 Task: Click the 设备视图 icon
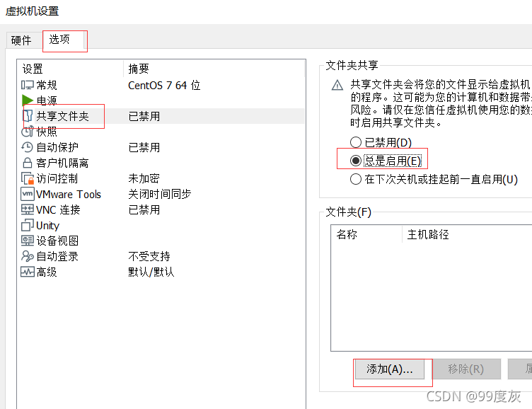click(27, 241)
